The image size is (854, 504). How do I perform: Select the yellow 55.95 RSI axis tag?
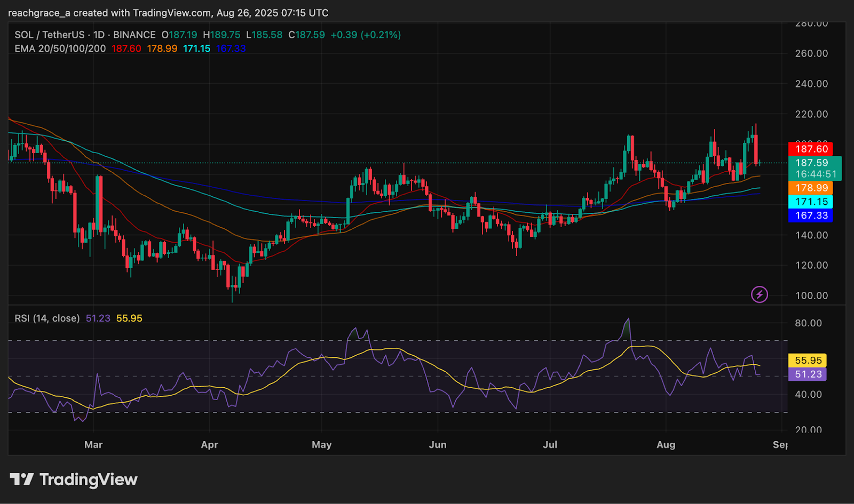(x=808, y=361)
